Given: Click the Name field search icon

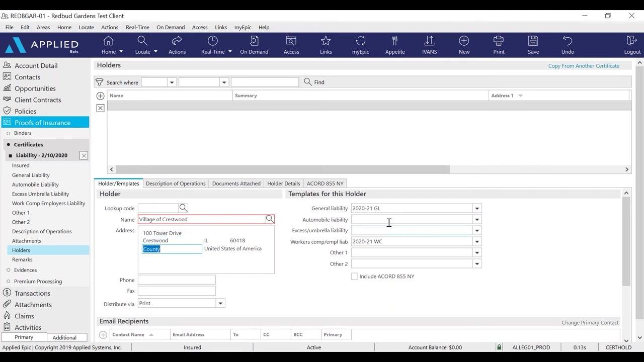Looking at the screenshot, I should click(270, 219).
